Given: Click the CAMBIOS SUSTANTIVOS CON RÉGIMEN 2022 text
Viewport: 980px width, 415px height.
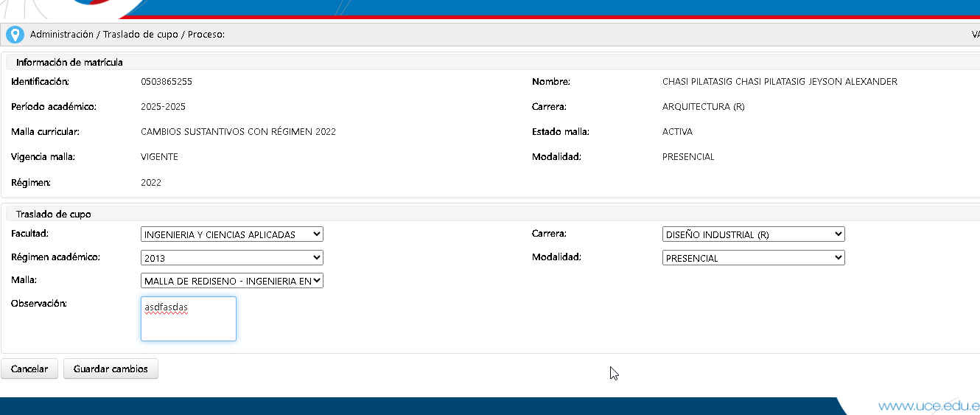Looking at the screenshot, I should coord(238,132).
